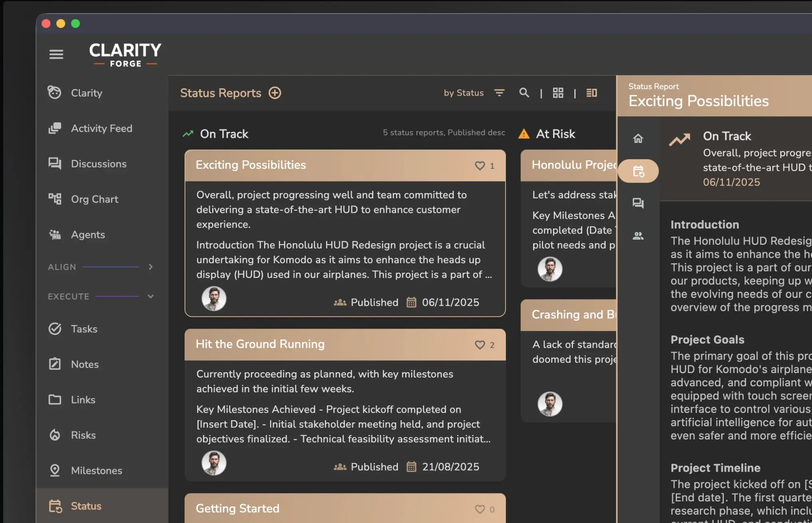Switch to grid view icon
This screenshot has width=812, height=523.
558,93
